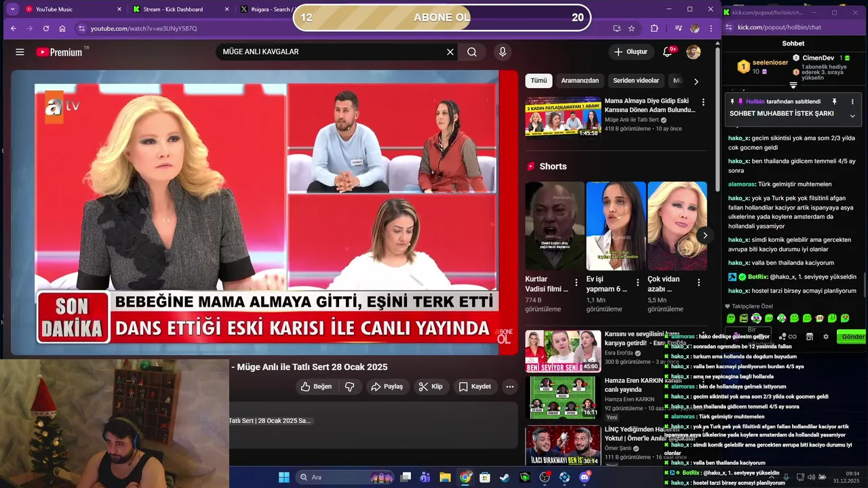Open Chrome from the taskbar
868x488 pixels.
point(465,477)
